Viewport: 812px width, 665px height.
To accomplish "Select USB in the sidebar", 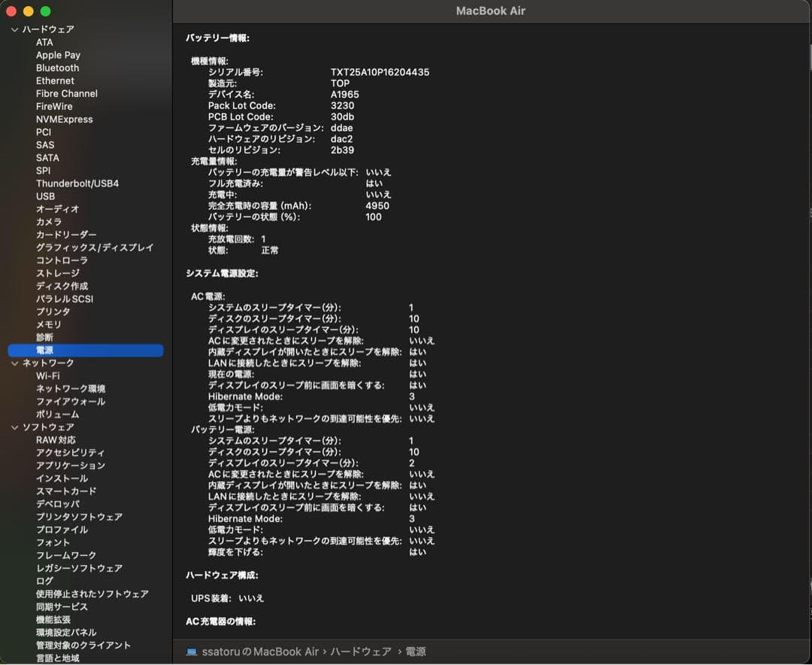I will coord(46,196).
